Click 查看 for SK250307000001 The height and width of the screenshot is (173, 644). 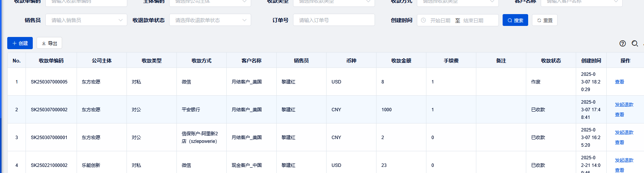pos(619,143)
